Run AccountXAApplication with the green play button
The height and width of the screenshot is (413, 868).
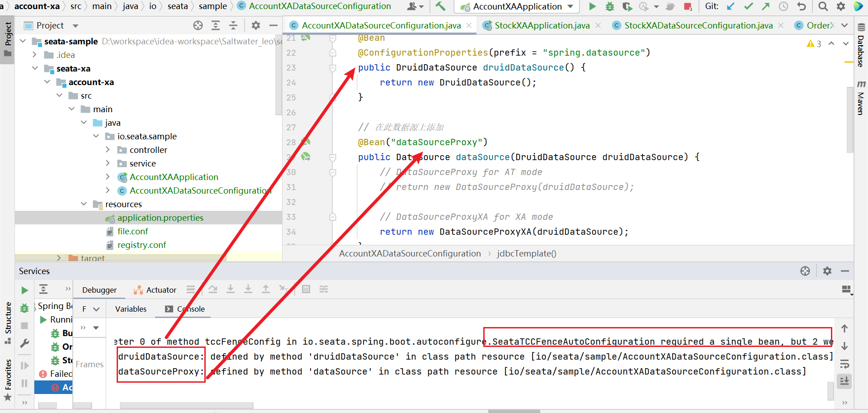pyautogui.click(x=592, y=6)
